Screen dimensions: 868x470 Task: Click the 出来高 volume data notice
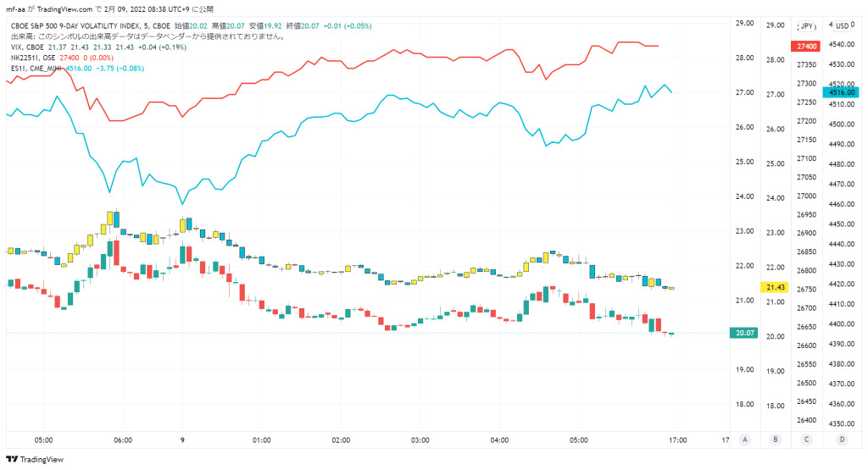[147, 36]
